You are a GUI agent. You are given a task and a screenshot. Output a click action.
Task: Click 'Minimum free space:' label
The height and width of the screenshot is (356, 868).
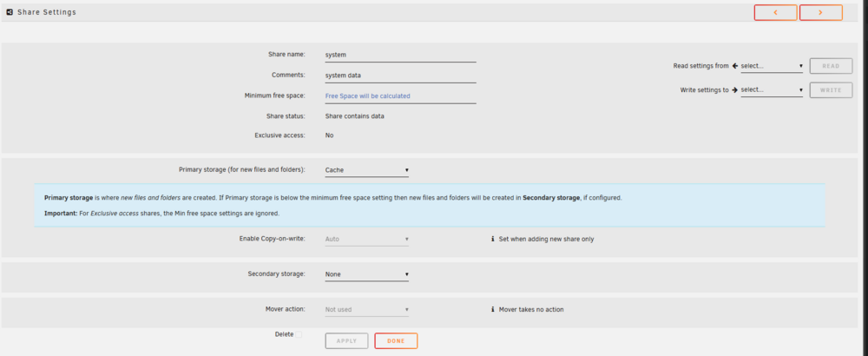tap(274, 96)
